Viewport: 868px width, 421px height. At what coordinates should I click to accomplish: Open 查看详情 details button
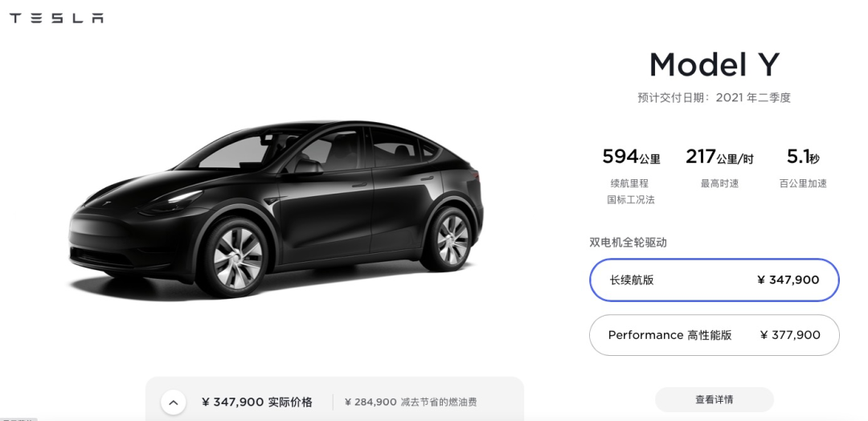[714, 399]
